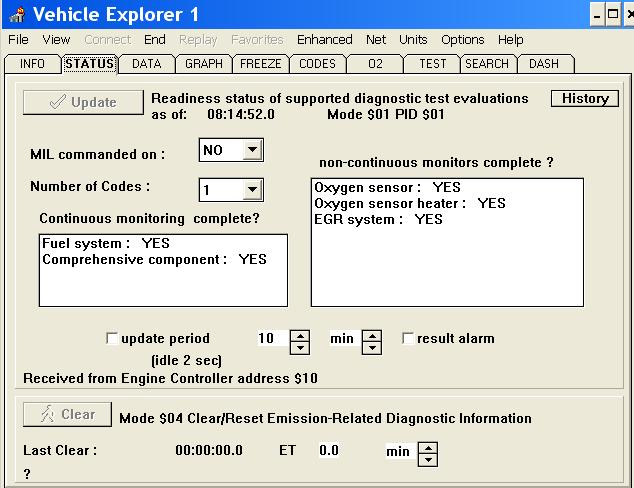Select Oxygen sensor heater in monitors list
The width and height of the screenshot is (634, 488).
click(x=410, y=203)
